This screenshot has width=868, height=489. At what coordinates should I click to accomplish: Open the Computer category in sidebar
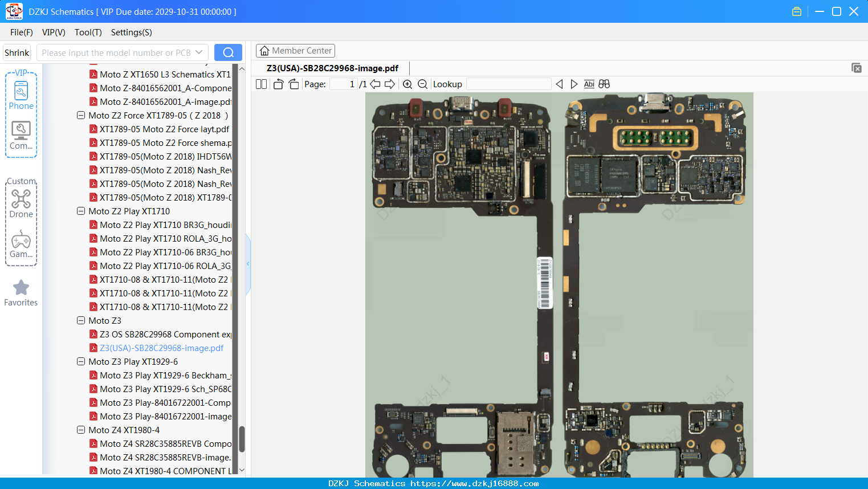(x=21, y=136)
